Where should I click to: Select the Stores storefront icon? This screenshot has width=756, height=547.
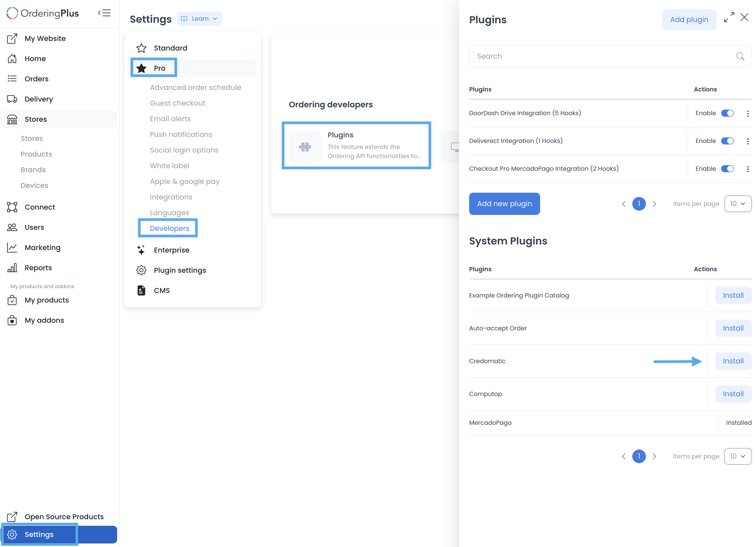click(12, 119)
